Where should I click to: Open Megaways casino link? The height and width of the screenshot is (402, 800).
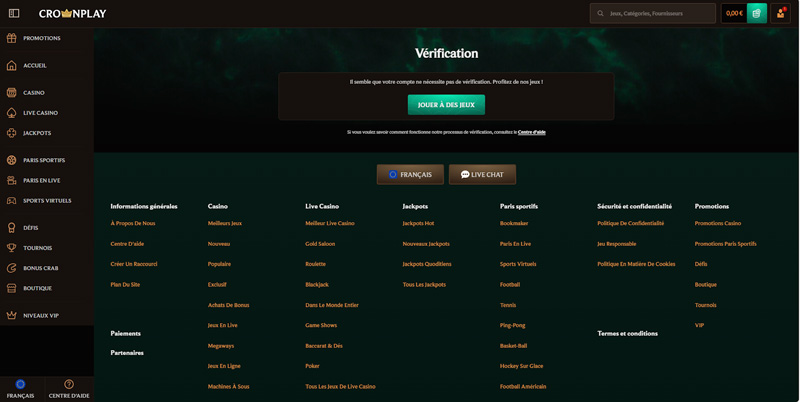221,346
